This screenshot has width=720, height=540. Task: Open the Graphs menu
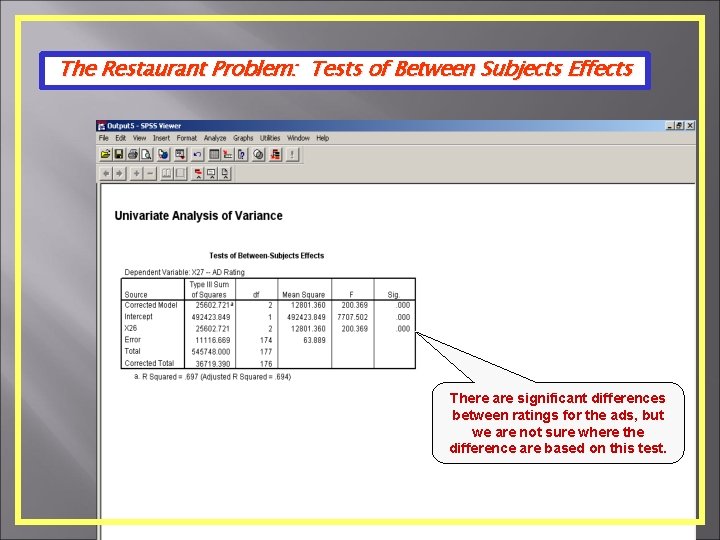point(243,138)
